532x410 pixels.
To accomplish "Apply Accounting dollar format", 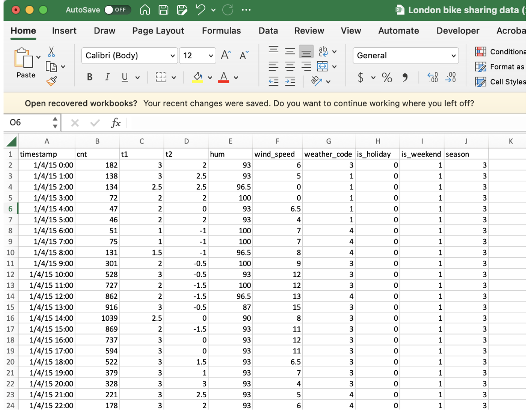I will click(361, 78).
